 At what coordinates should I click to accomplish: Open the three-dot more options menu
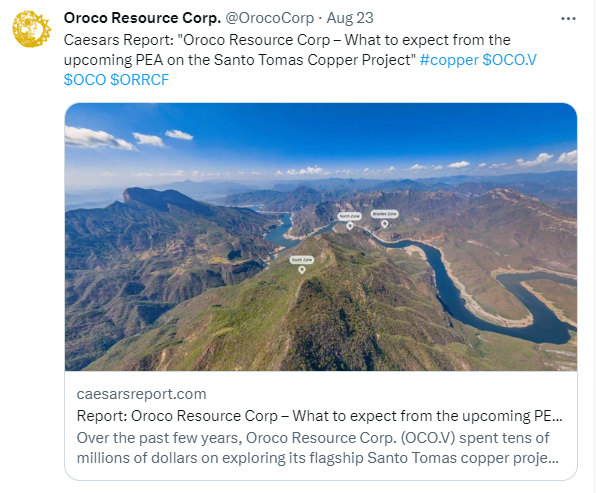[x=568, y=19]
